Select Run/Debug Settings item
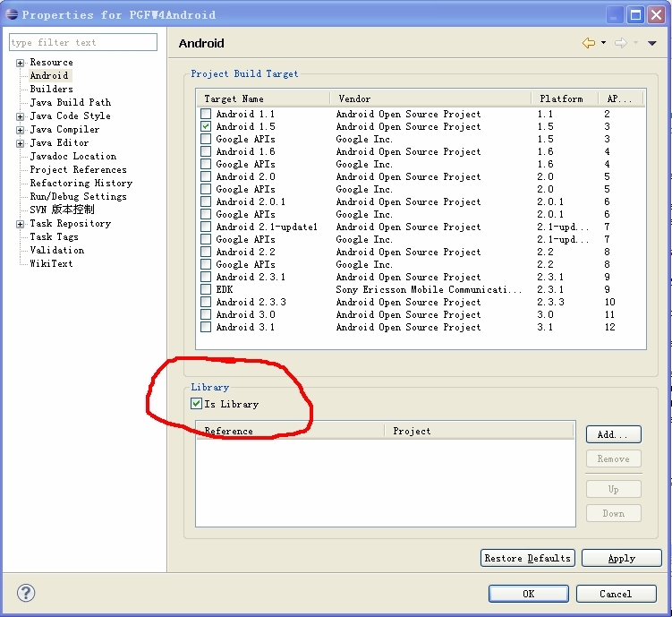 pos(78,196)
